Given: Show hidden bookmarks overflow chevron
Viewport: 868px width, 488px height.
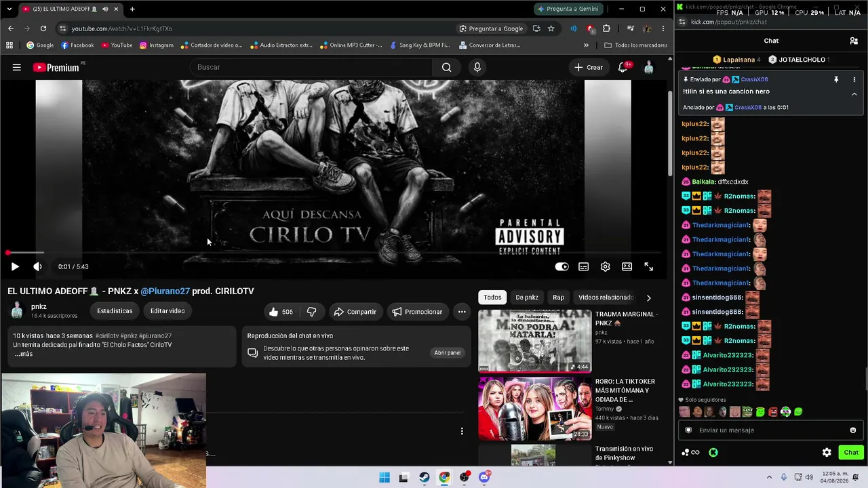Looking at the screenshot, I should [x=586, y=45].
